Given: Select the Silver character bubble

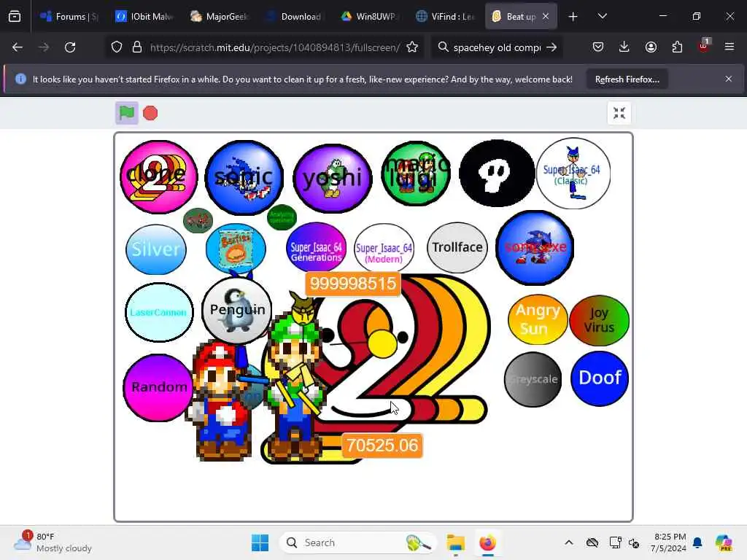Looking at the screenshot, I should (156, 249).
